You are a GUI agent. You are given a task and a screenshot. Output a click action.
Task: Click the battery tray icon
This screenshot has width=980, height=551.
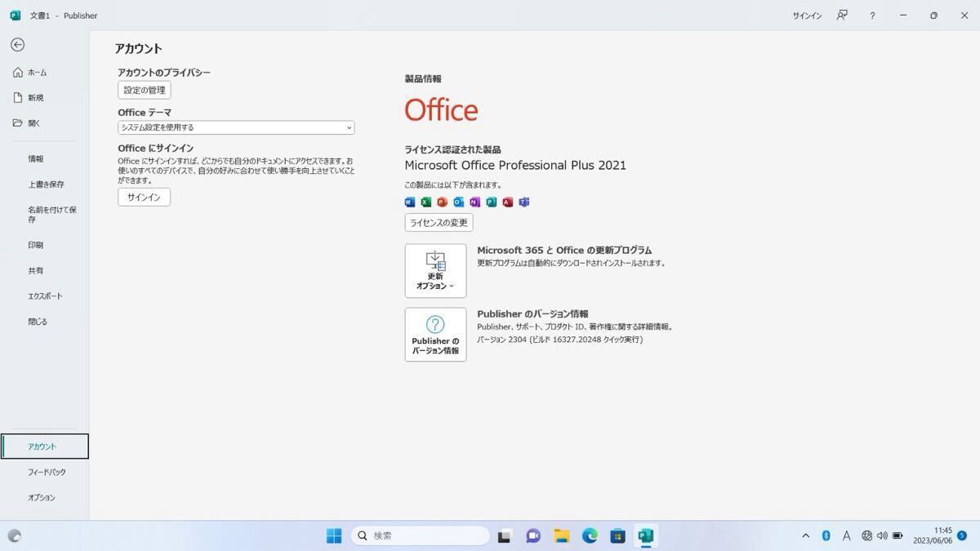click(x=898, y=536)
